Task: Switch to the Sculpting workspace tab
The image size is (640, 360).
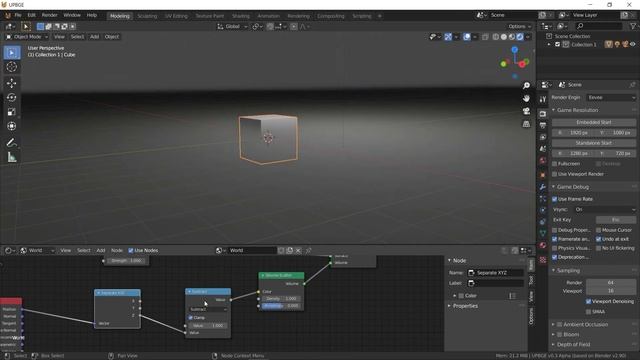Action: 147,16
